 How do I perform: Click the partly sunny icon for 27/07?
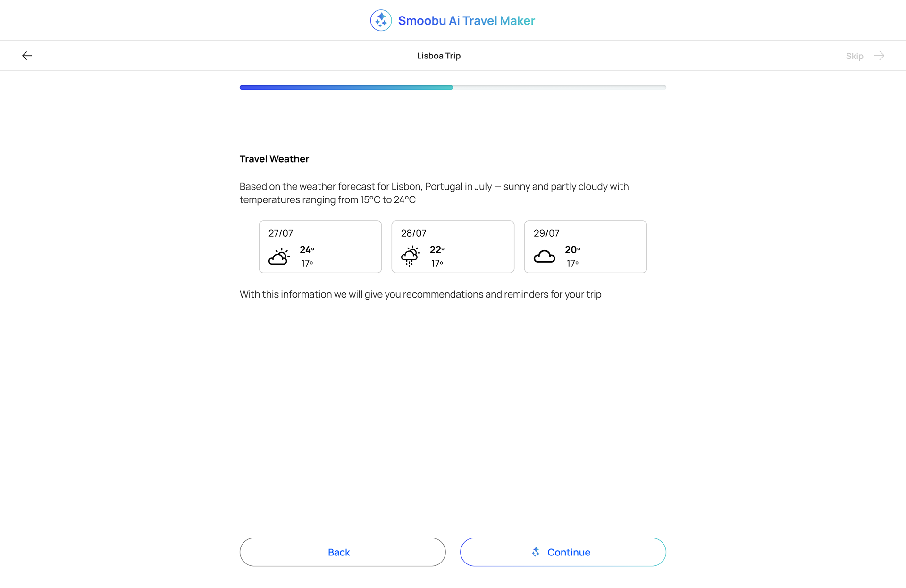pyautogui.click(x=279, y=256)
